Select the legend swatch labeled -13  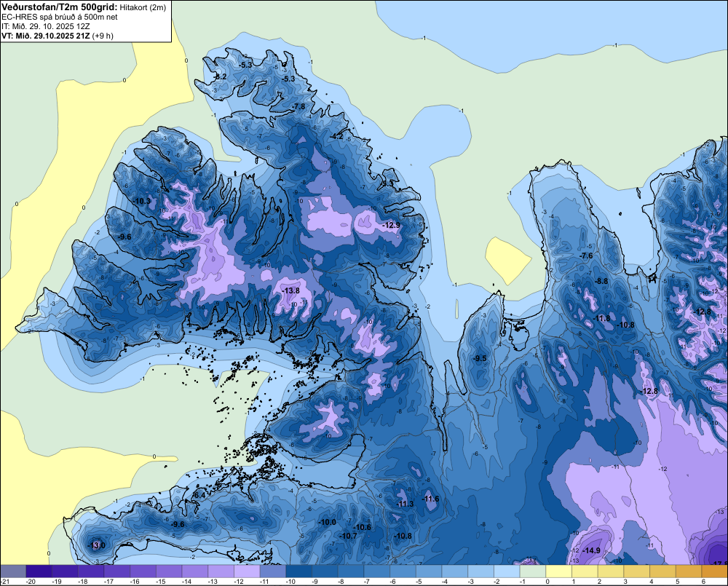click(x=221, y=571)
